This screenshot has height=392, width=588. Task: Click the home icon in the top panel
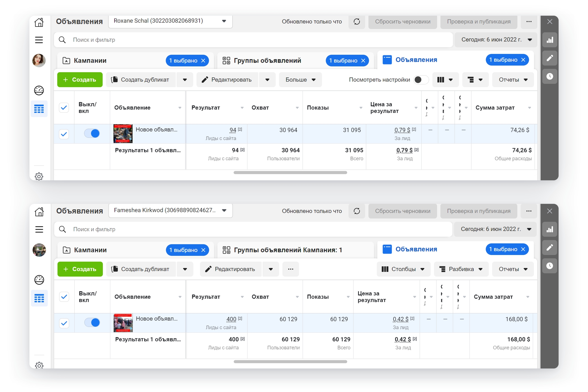point(39,22)
